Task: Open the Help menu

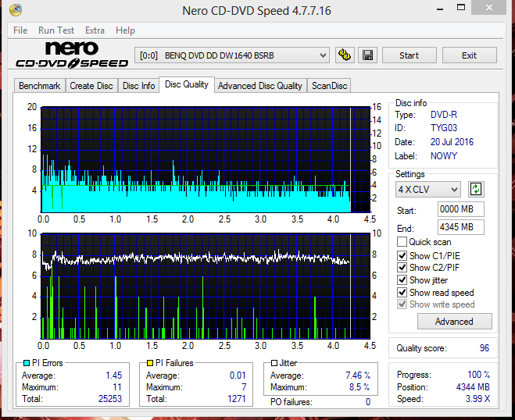Action: pos(125,30)
